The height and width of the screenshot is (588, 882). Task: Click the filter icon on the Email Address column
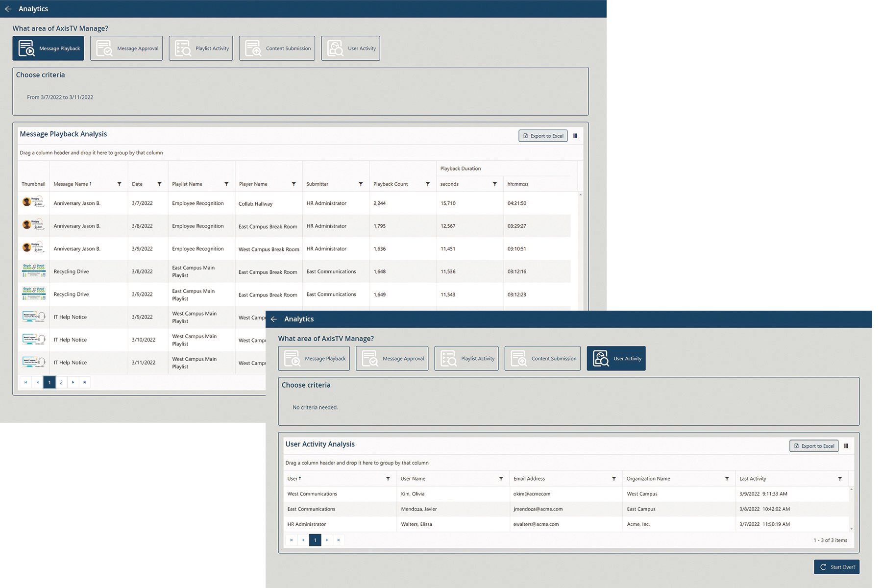(613, 479)
